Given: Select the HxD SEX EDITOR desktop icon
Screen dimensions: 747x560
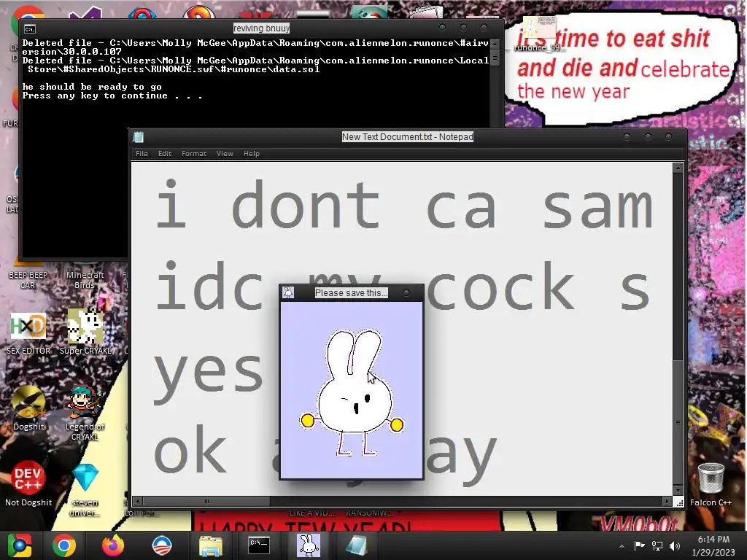Looking at the screenshot, I should (x=28, y=333).
